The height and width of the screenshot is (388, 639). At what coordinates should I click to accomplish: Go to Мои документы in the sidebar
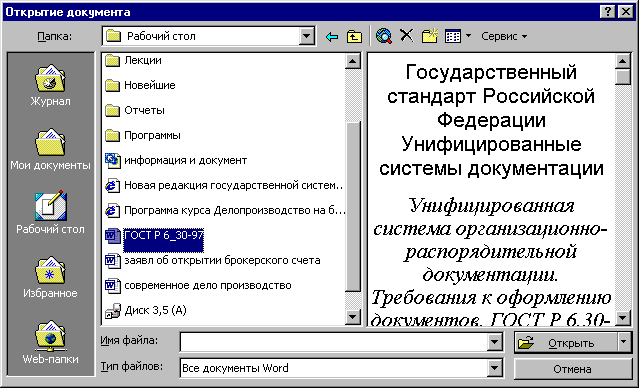point(50,150)
